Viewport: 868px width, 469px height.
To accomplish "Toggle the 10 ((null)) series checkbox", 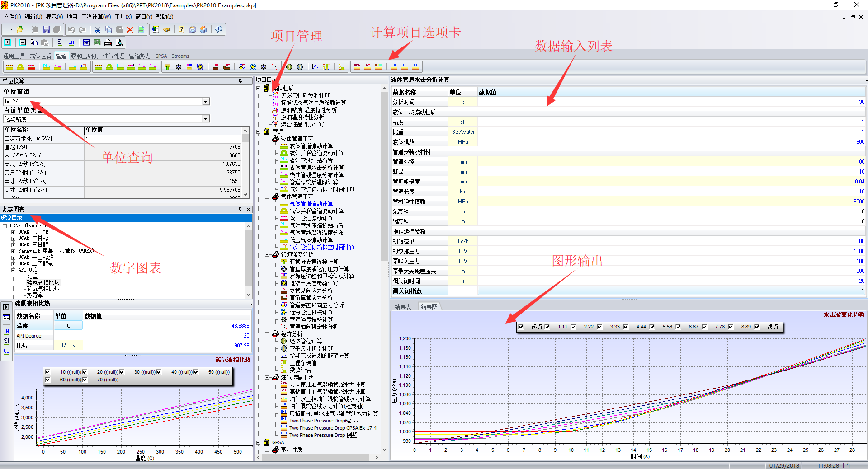I will tap(47, 372).
